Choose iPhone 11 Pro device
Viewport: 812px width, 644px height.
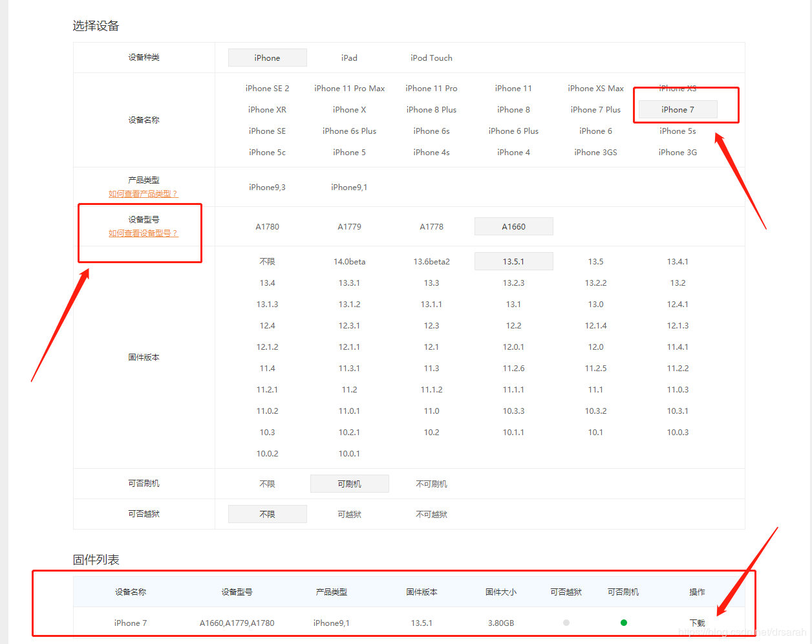click(431, 89)
